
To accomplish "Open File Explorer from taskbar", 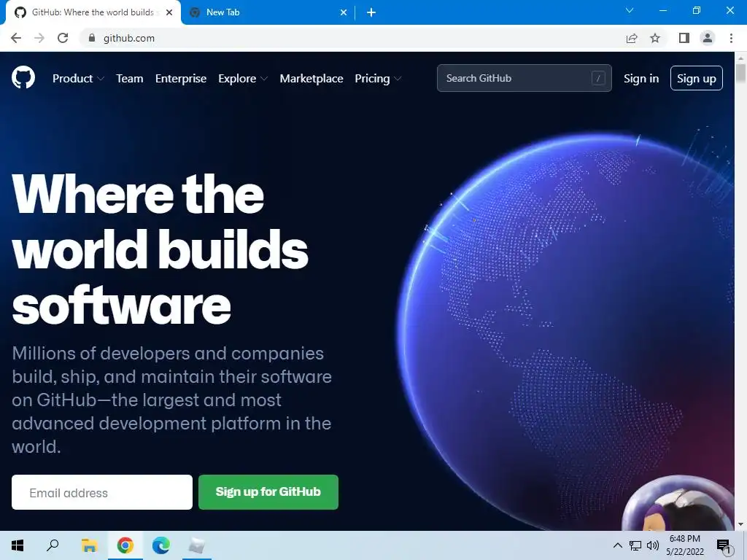I will 89,545.
